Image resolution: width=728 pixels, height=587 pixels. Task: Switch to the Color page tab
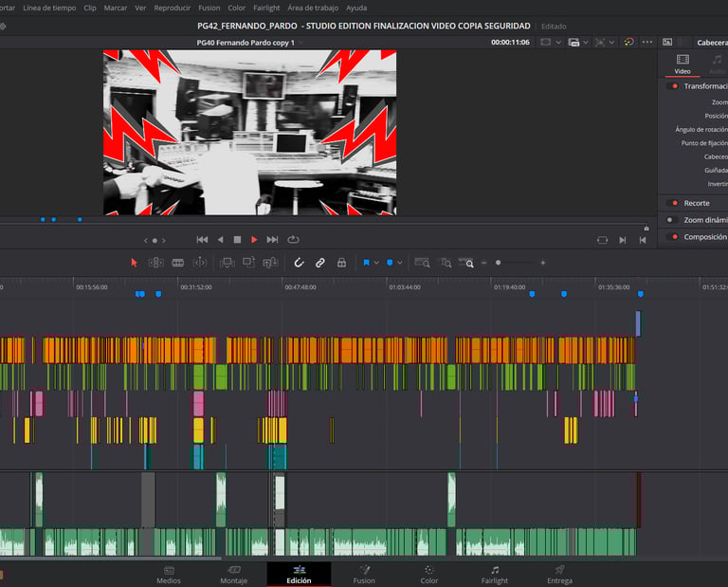point(429,575)
